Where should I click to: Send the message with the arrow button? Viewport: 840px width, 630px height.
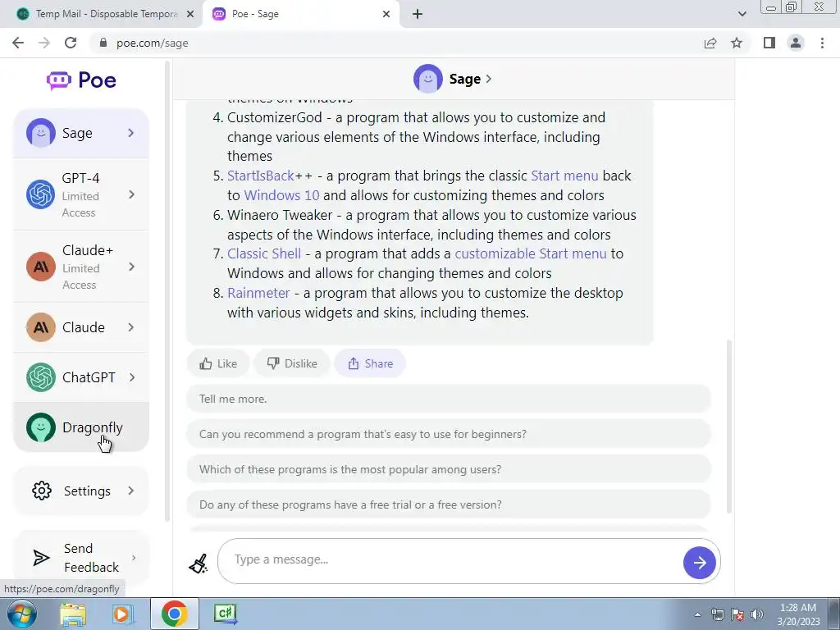pos(699,563)
